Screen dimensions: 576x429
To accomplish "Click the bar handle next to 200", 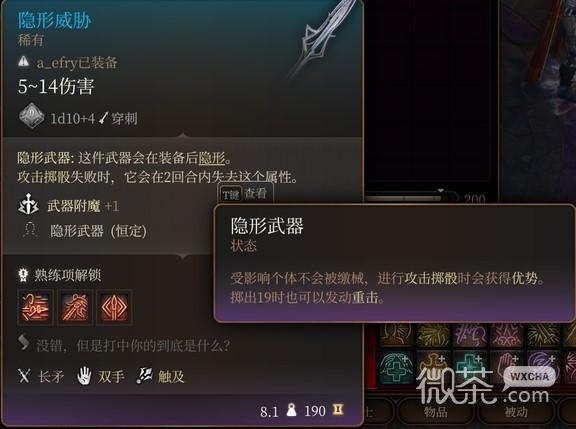I will coord(441,192).
